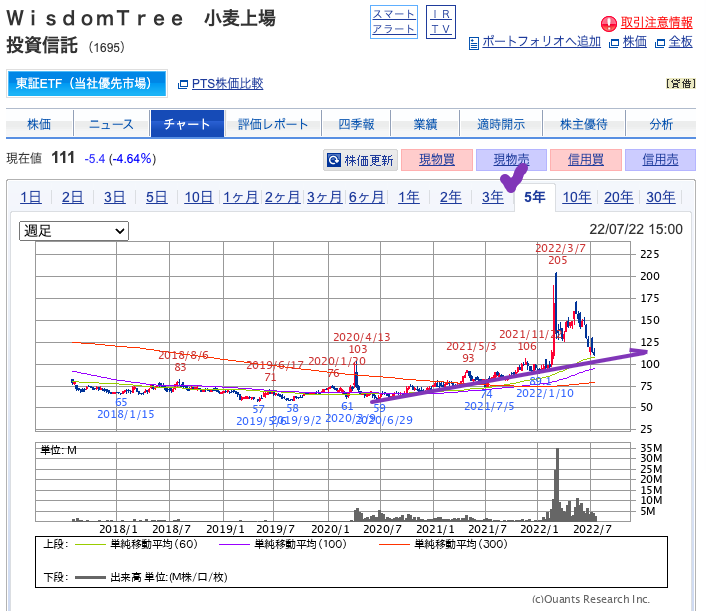This screenshot has height=611, width=706.
Task: Select the 20年 chart period
Action: (x=619, y=197)
